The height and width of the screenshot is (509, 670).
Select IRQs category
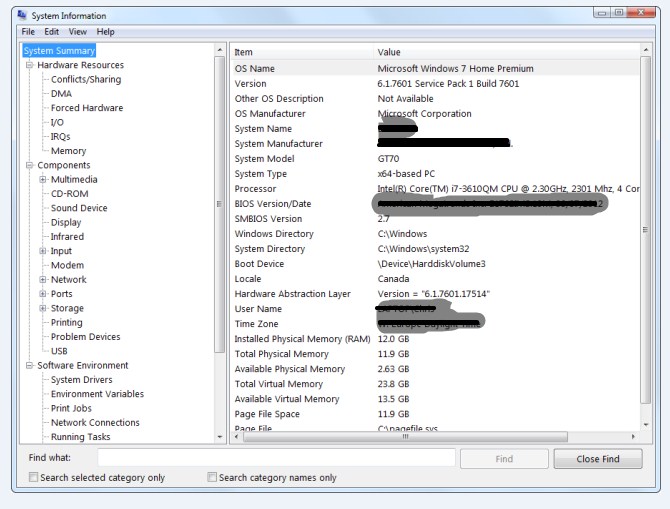click(60, 136)
